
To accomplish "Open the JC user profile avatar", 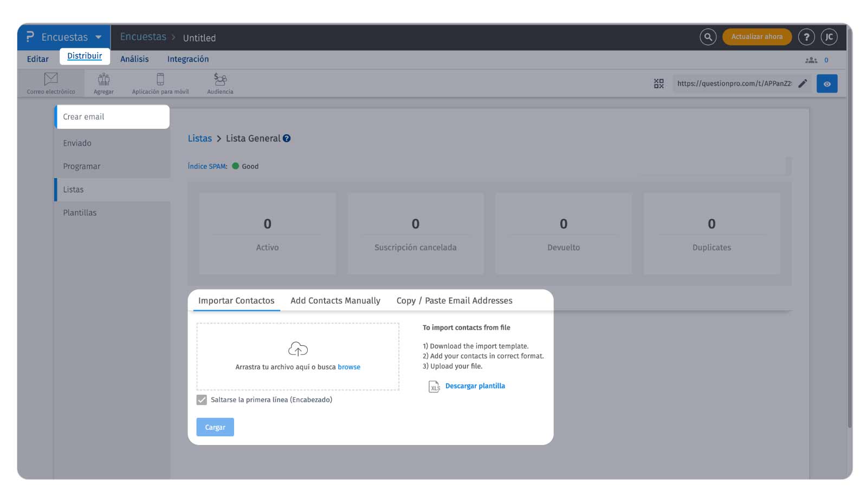I will (829, 37).
